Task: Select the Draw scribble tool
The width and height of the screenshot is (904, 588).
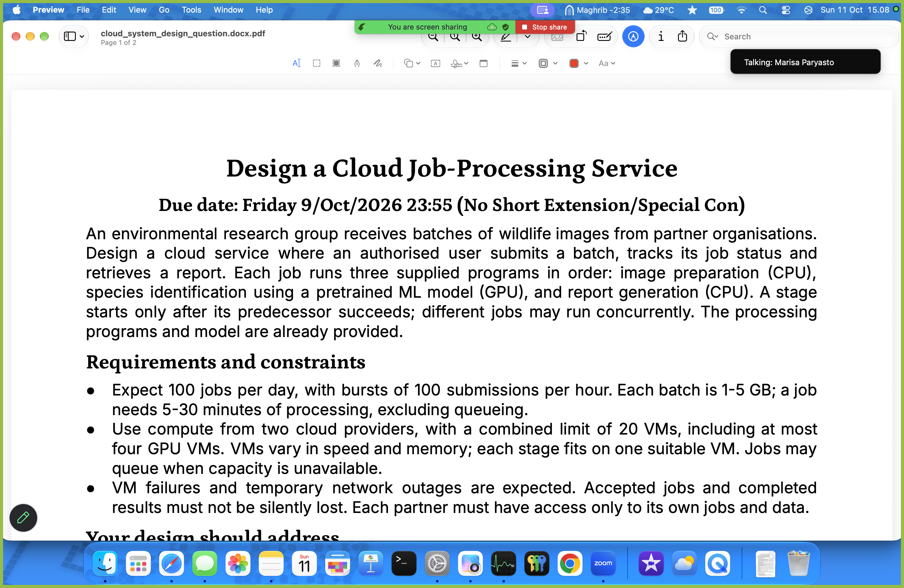Action: [378, 63]
